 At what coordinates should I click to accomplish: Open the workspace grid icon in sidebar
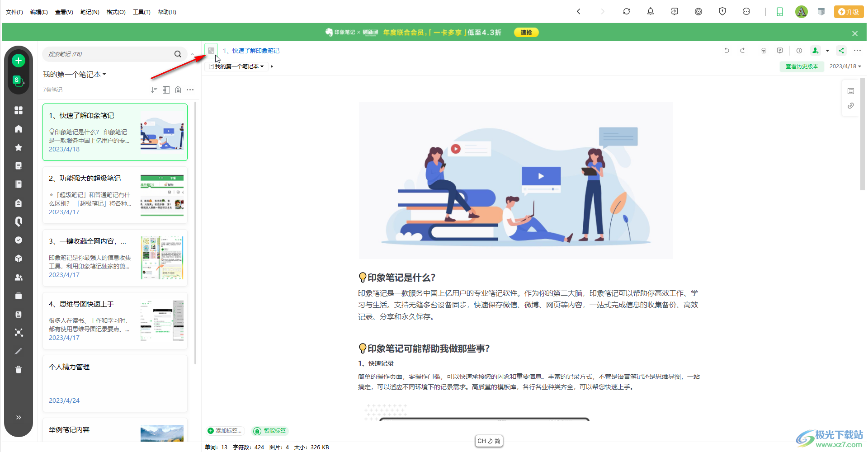click(19, 110)
